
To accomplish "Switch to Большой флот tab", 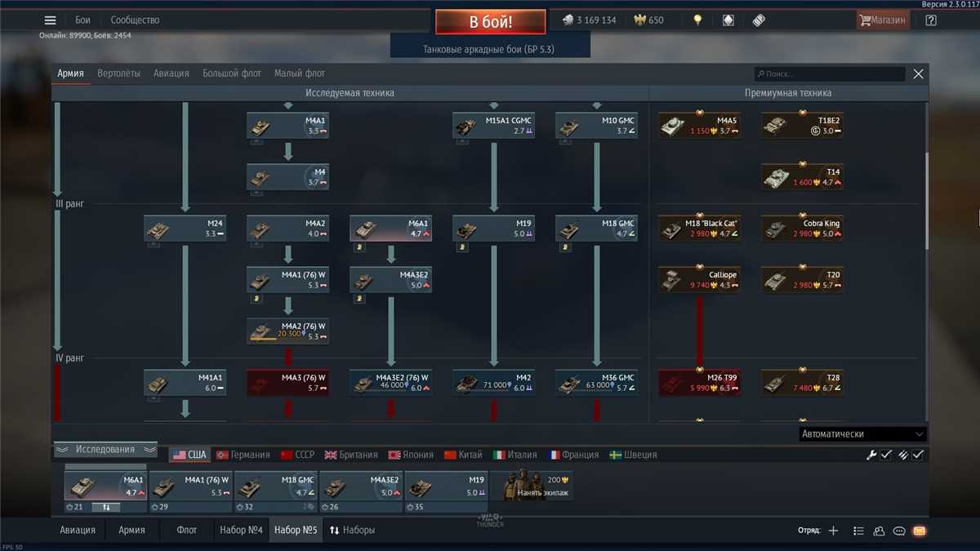I will [232, 73].
